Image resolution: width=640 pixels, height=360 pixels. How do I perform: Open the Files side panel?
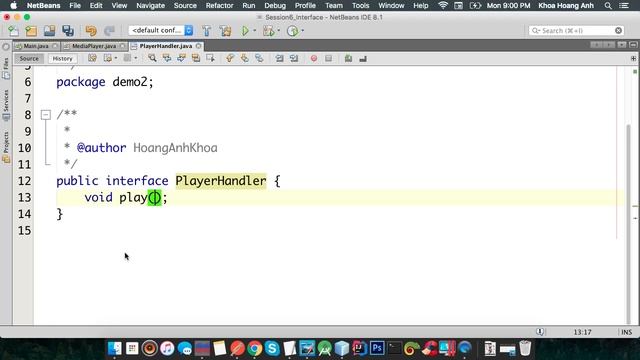(6, 68)
